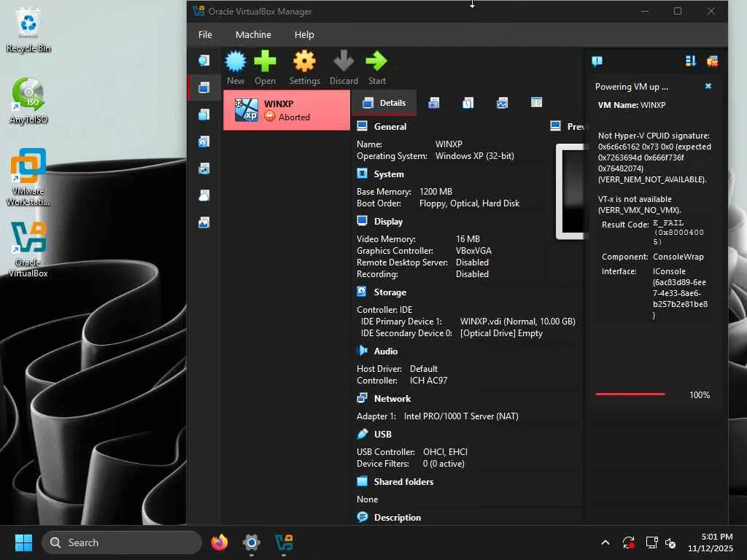Image resolution: width=747 pixels, height=560 pixels.
Task: Switch to the Snapshots tab icon
Action: [x=433, y=103]
